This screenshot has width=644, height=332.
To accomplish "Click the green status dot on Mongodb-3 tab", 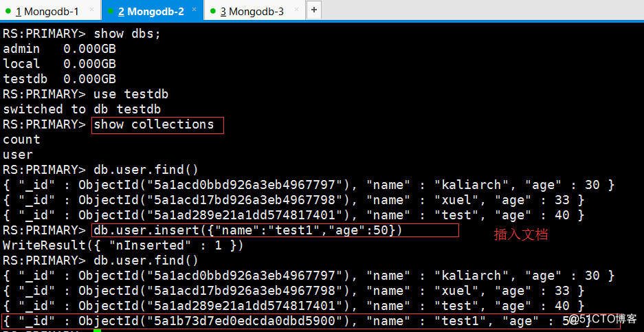I will (x=212, y=11).
